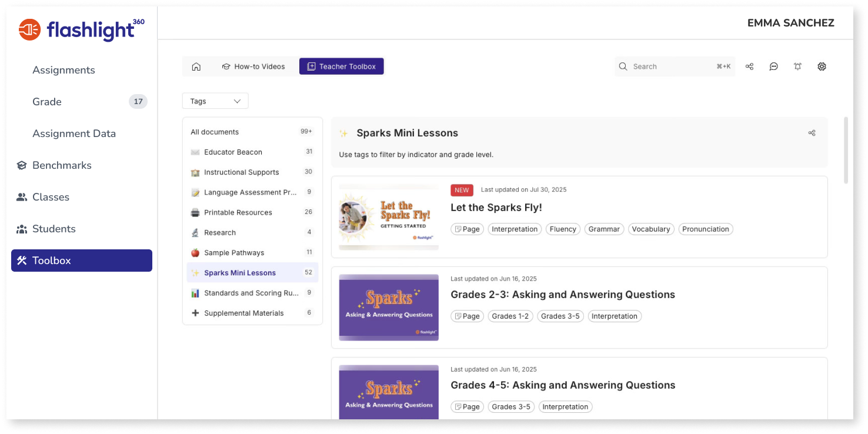868x434 pixels.
Task: Click the Standards and Scoring chart icon
Action: coord(195,293)
